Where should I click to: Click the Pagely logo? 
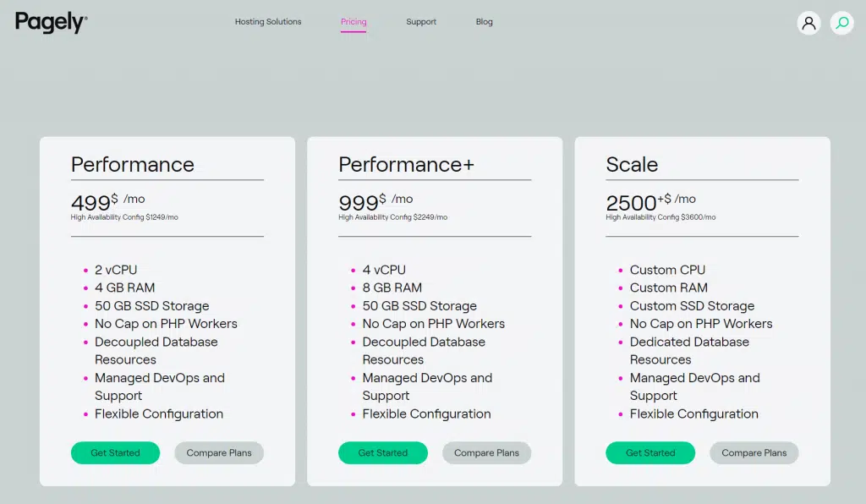click(51, 22)
